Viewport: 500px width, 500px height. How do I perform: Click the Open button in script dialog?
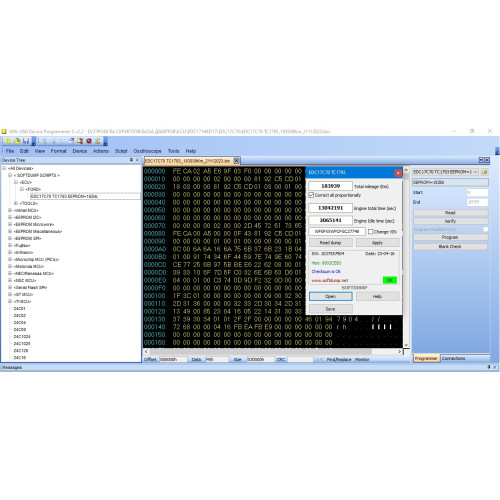[x=331, y=296]
